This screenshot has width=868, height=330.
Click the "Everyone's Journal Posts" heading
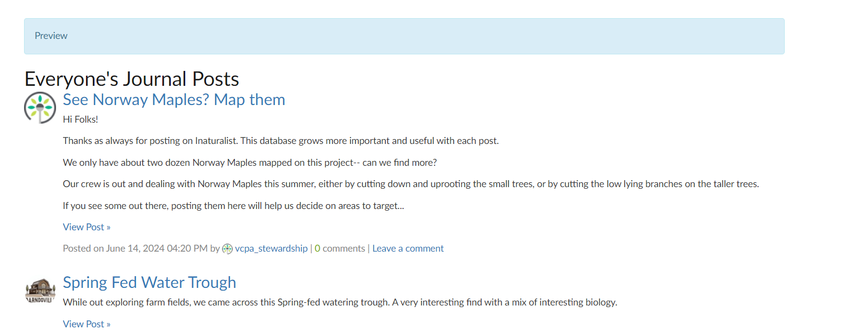pos(132,79)
